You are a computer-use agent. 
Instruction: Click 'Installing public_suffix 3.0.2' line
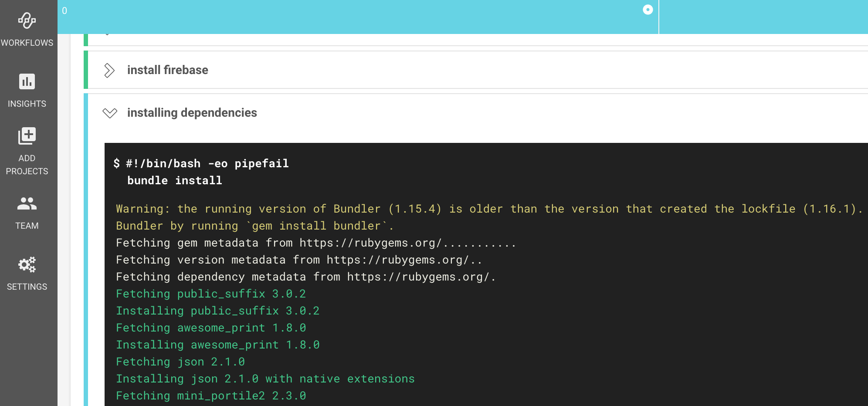coord(218,311)
